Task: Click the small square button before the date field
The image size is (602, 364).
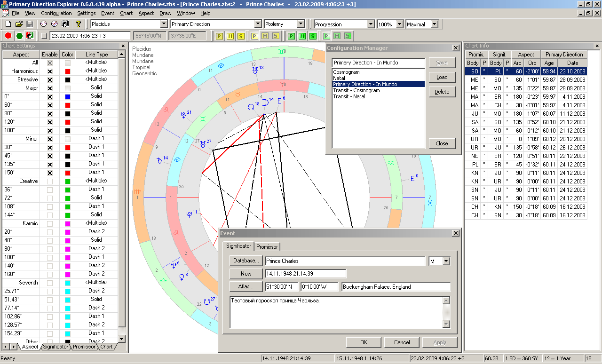Action: tap(44, 36)
